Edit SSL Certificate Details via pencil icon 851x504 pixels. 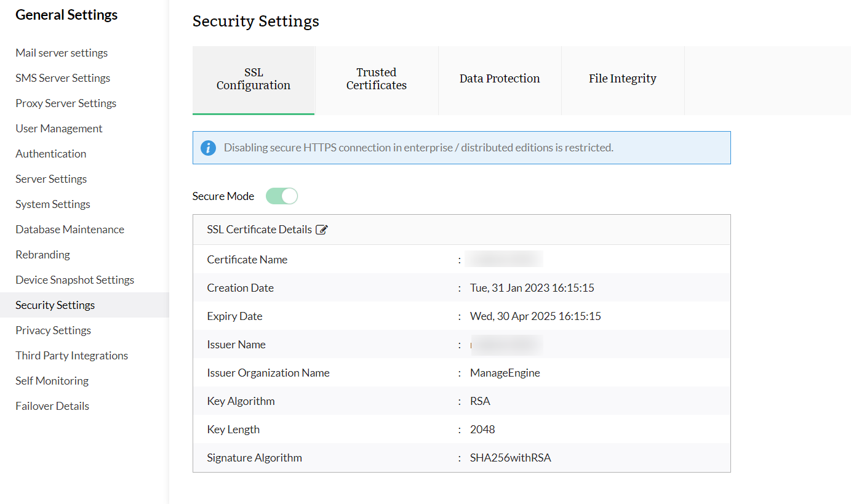click(x=322, y=229)
